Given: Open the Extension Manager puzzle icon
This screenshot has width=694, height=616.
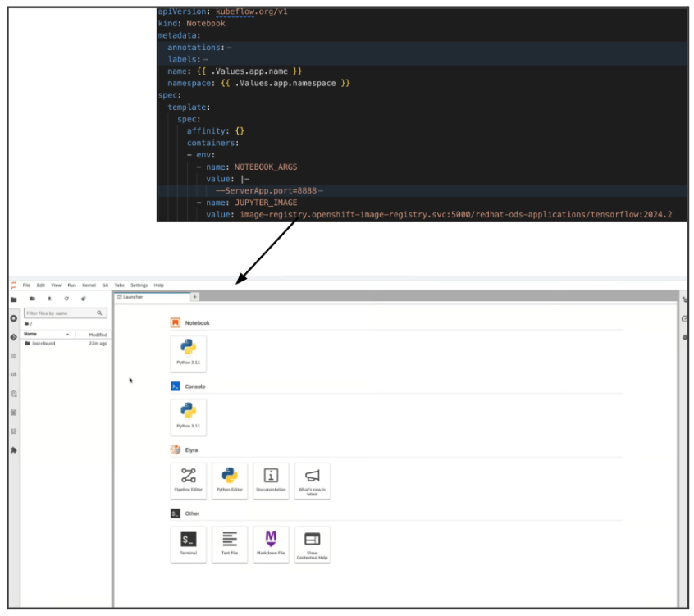Looking at the screenshot, I should coord(14,449).
